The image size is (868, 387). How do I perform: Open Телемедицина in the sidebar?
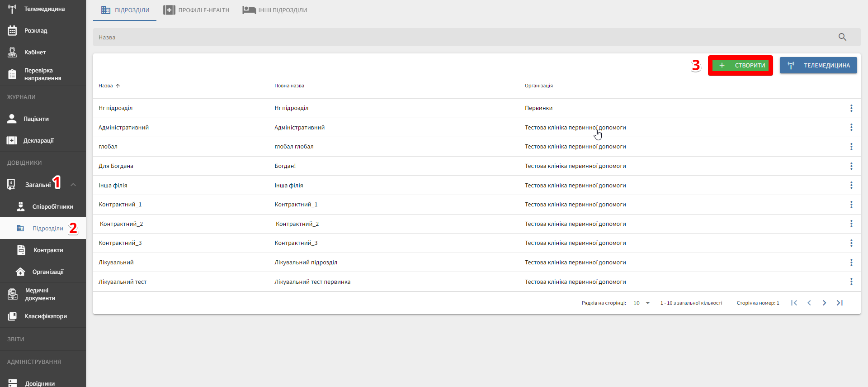coord(44,9)
